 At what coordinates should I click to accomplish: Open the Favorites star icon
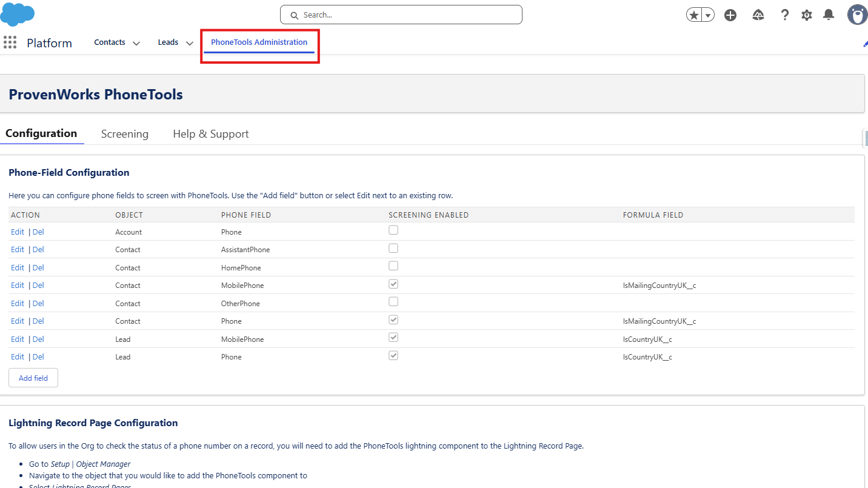click(x=693, y=15)
